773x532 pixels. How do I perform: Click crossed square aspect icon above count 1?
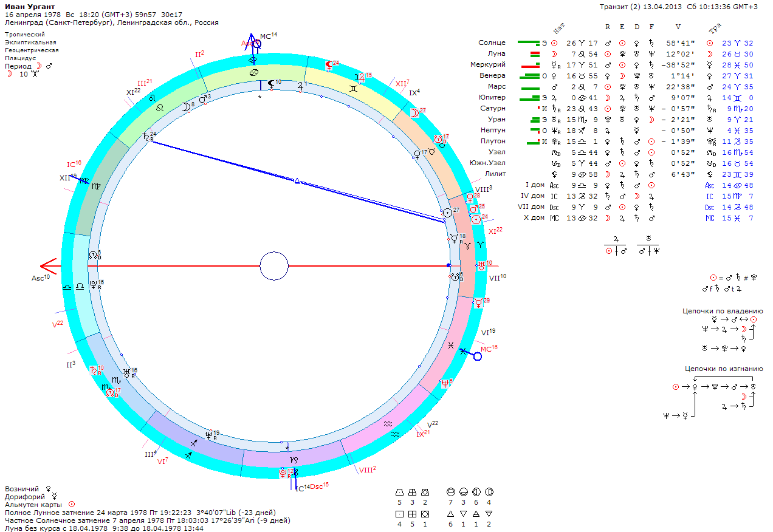tap(425, 513)
